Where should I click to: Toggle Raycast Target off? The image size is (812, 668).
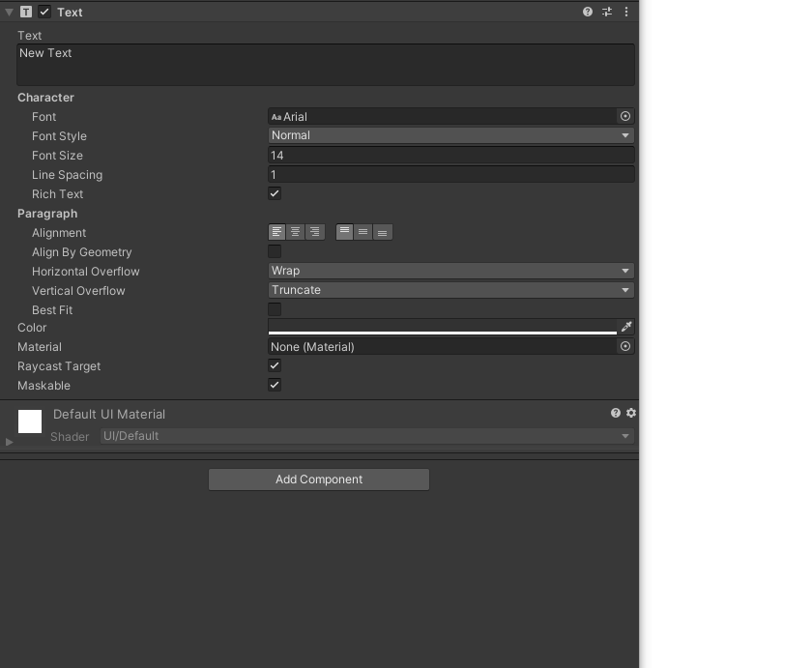pos(275,365)
